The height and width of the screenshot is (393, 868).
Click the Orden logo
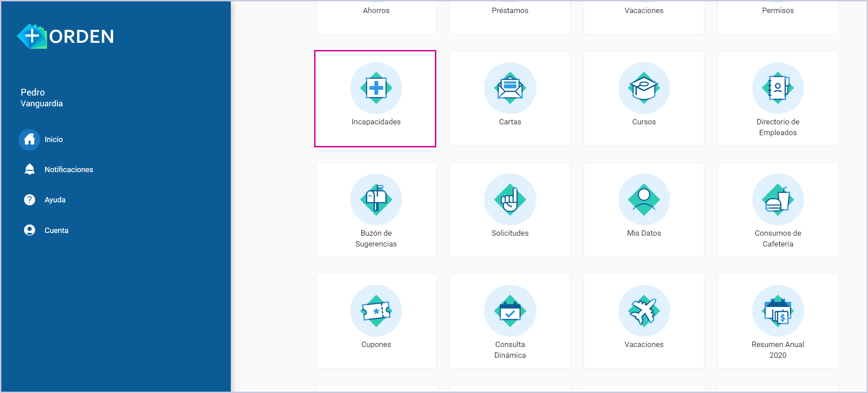(65, 36)
